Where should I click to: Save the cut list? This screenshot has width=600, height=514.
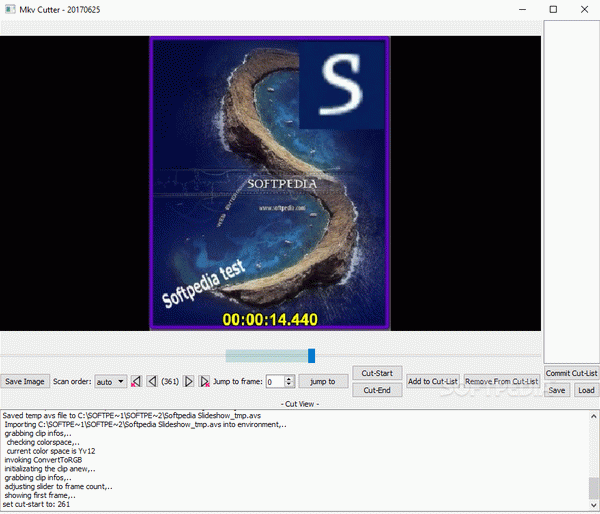click(x=557, y=390)
